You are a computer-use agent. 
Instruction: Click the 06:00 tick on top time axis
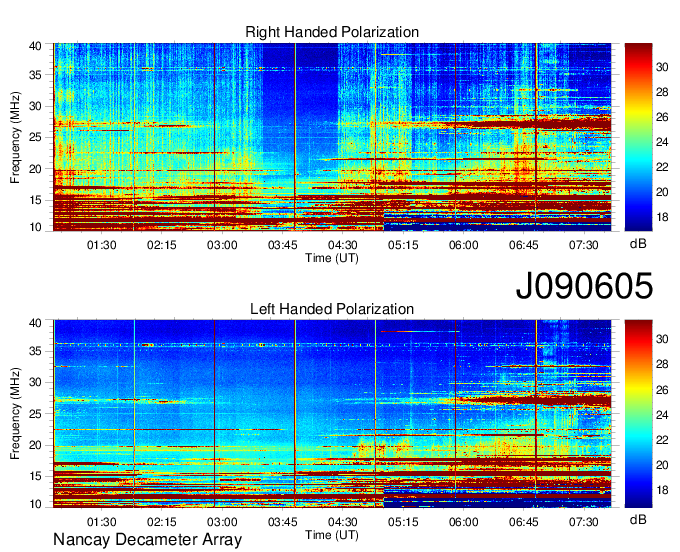click(463, 245)
